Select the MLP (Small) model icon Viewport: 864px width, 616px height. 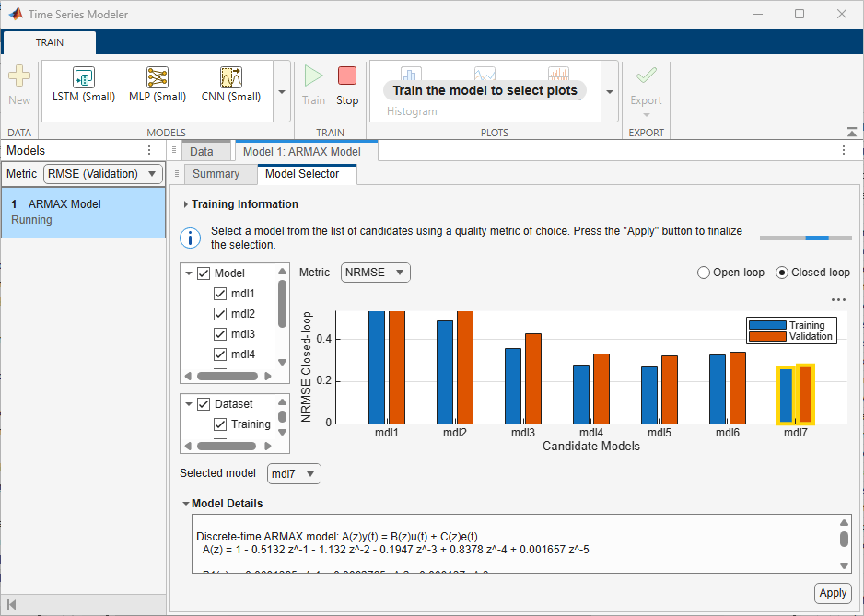[x=158, y=77]
